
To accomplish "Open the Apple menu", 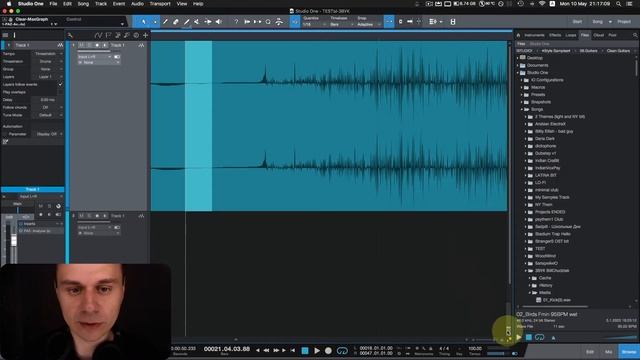I will click(x=9, y=4).
